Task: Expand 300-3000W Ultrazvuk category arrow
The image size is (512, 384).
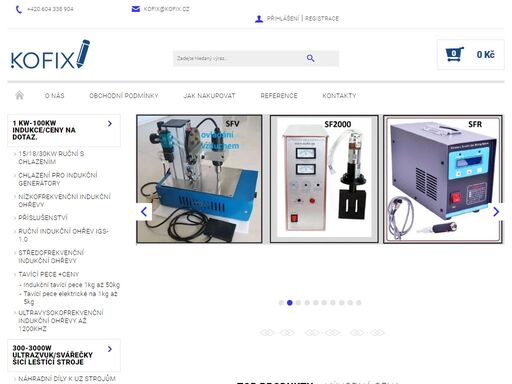Action: (x=110, y=349)
